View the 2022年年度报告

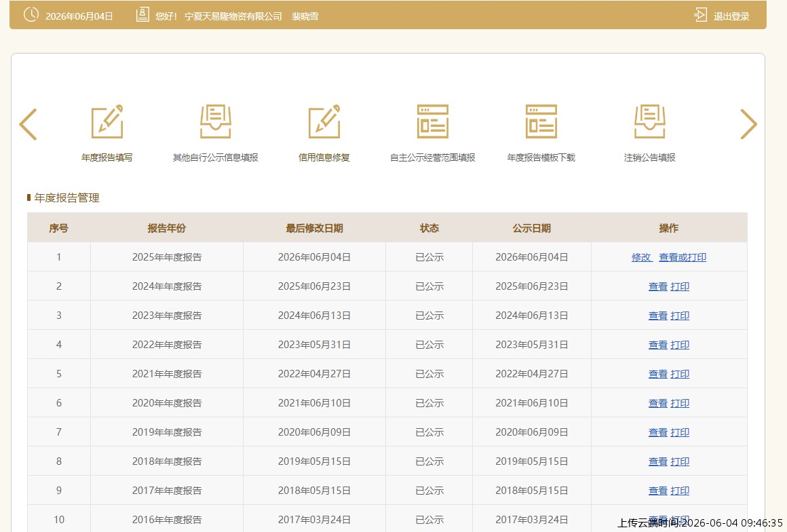[x=658, y=345]
